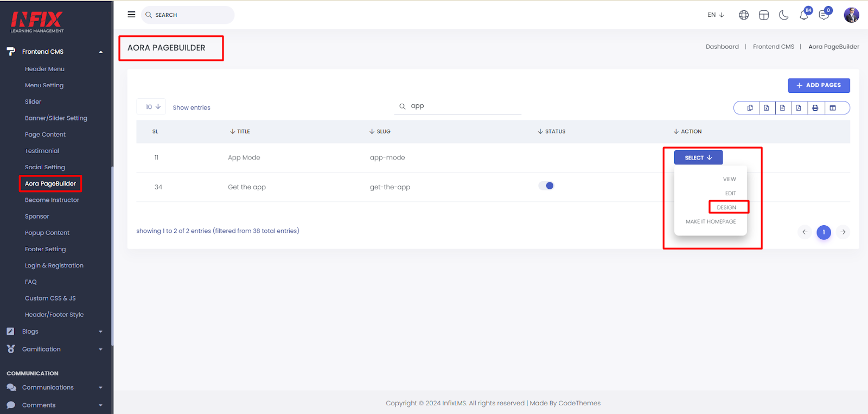Open the EN language dropdown
The width and height of the screenshot is (868, 414).
pyautogui.click(x=716, y=15)
